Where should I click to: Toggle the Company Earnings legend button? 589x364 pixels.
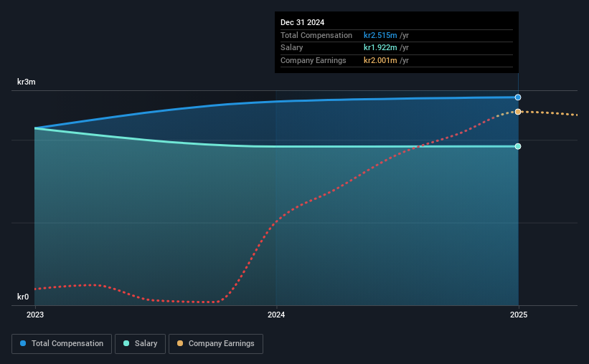216,344
